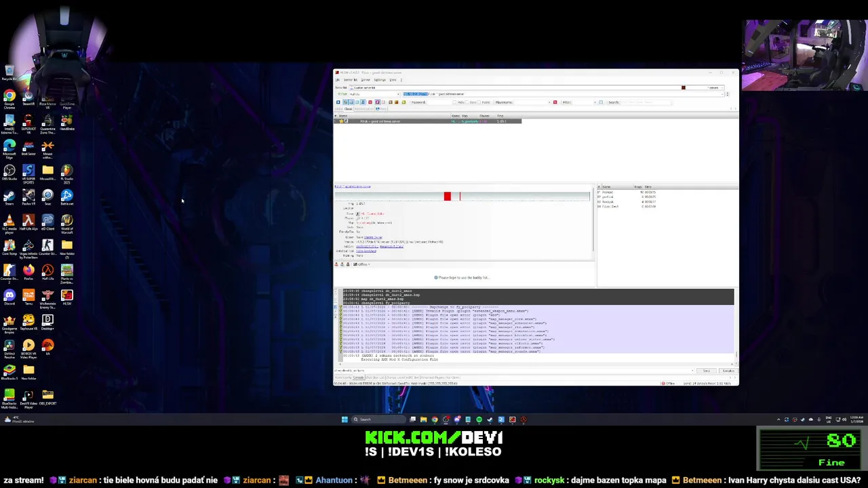Click the taskbar Search box
The height and width of the screenshot is (488, 868).
[380, 420]
